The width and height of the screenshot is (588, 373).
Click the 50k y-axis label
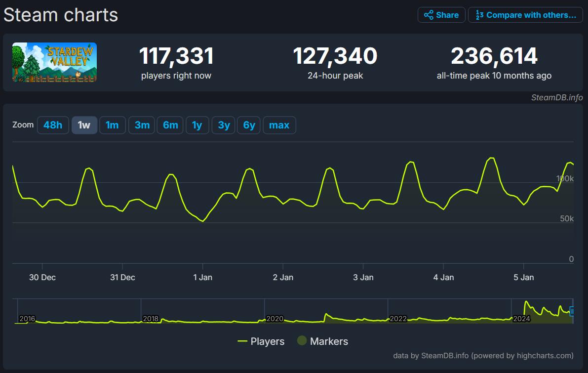[x=567, y=218]
